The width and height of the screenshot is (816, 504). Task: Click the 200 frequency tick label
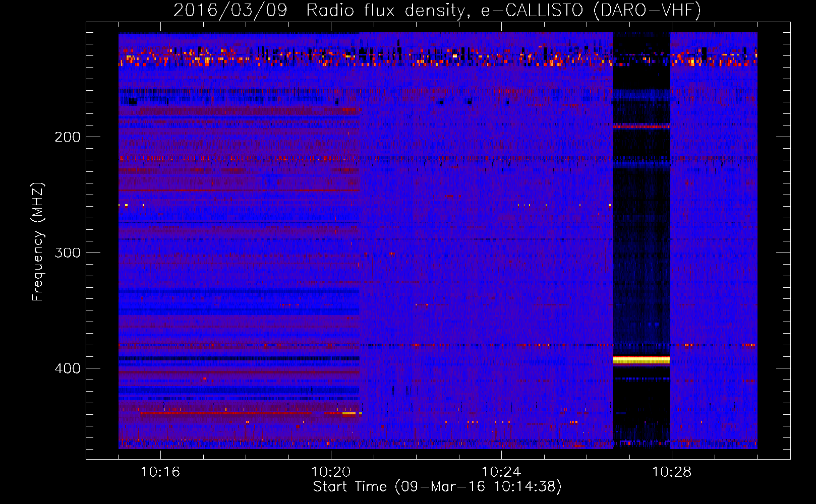point(67,137)
